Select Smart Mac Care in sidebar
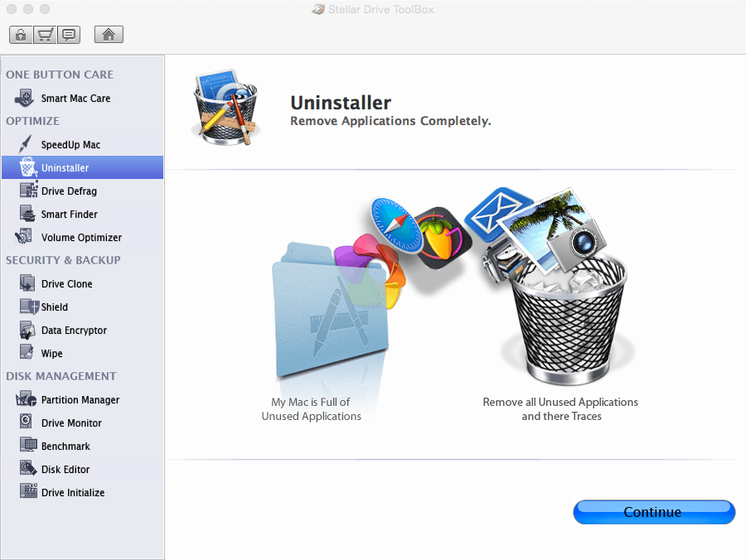 pyautogui.click(x=75, y=99)
